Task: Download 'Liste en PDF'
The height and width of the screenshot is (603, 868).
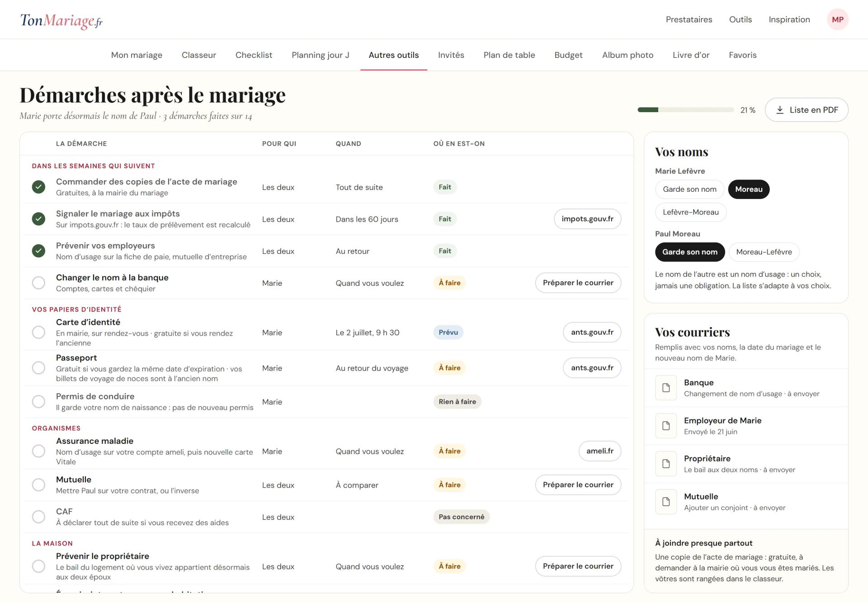Action: [806, 110]
